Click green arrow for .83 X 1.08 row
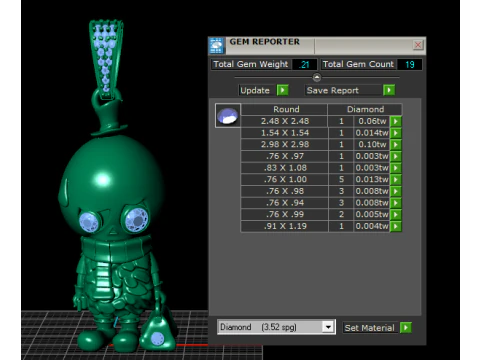The image size is (480, 360). click(395, 168)
